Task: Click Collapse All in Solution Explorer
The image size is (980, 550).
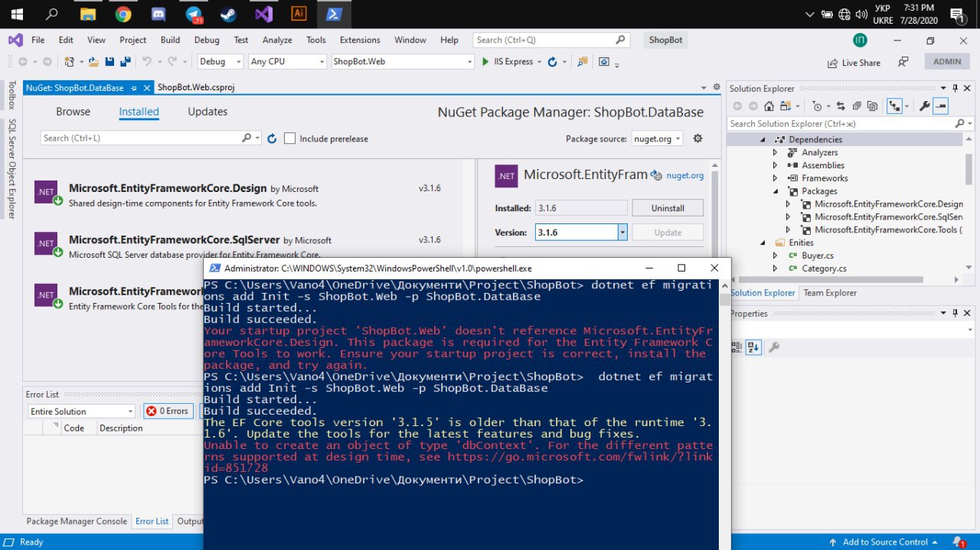Action: coord(855,106)
